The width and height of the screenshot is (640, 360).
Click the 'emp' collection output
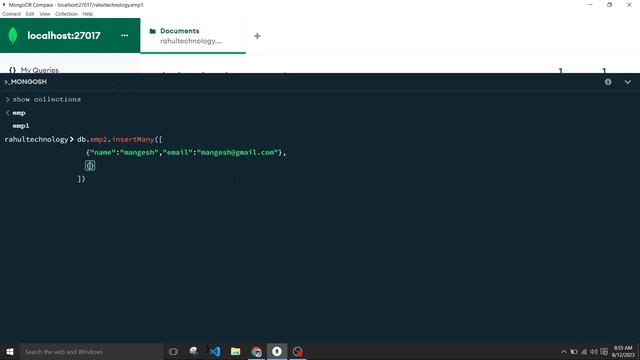[19, 113]
